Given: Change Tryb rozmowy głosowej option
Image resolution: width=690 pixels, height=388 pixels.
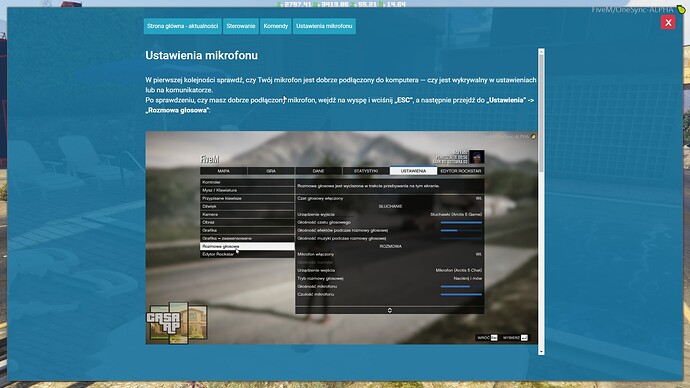Looking at the screenshot, I should (389, 278).
